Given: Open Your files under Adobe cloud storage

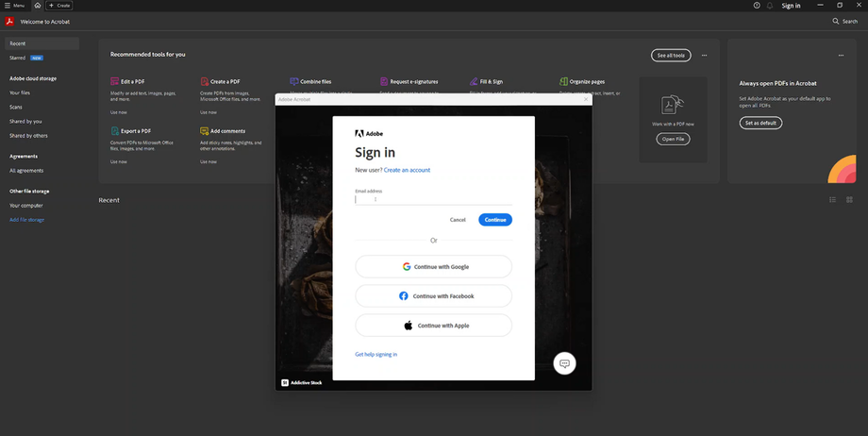Looking at the screenshot, I should coord(20,92).
